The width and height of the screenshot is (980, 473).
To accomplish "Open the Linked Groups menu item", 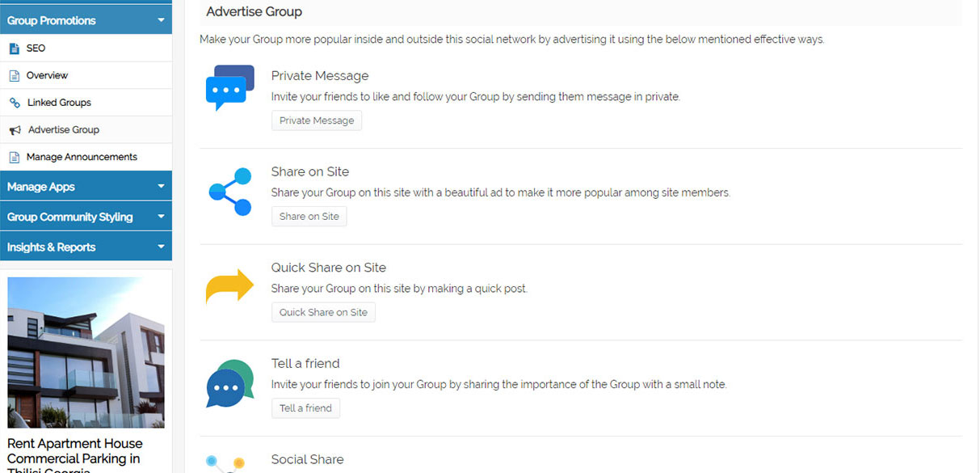I will (x=59, y=103).
